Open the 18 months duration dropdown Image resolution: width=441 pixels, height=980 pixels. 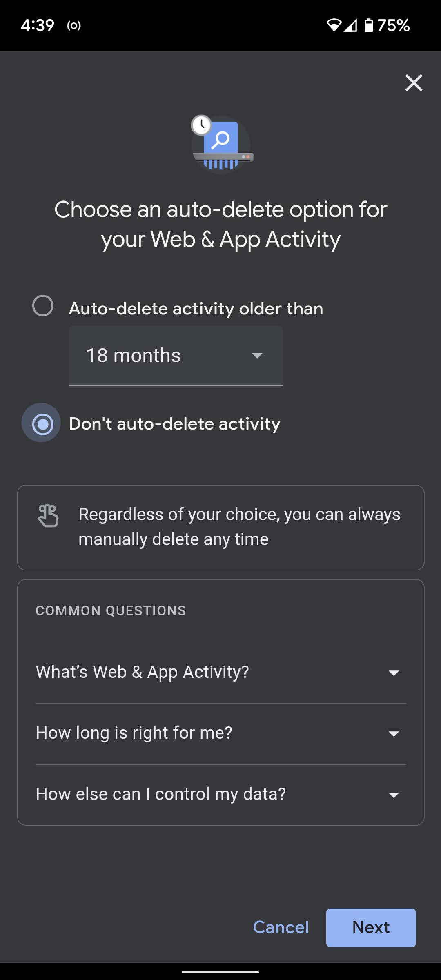tap(176, 355)
